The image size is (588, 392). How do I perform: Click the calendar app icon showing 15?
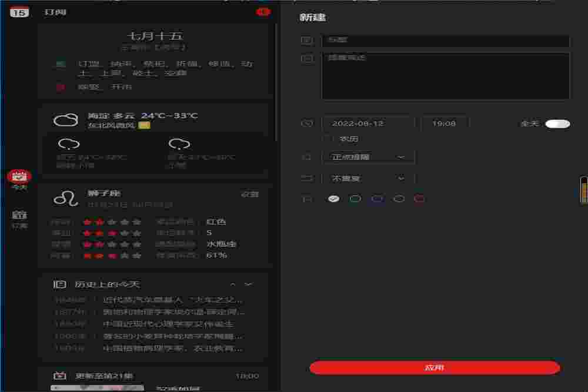coord(19,12)
